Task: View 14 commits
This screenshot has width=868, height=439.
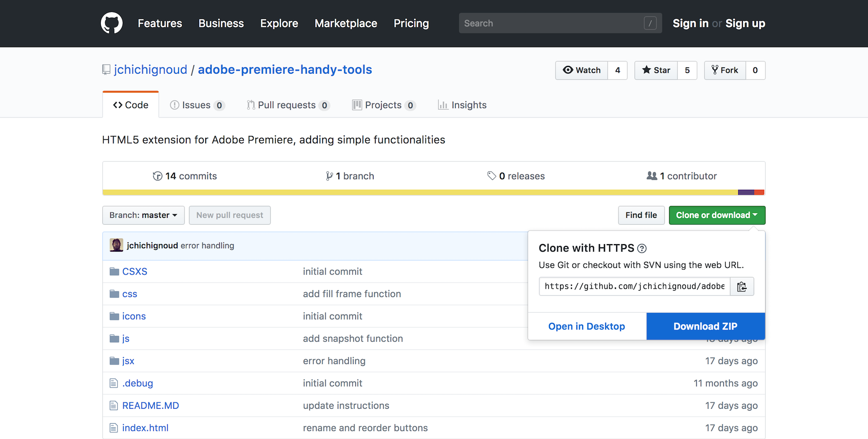Action: [185, 176]
